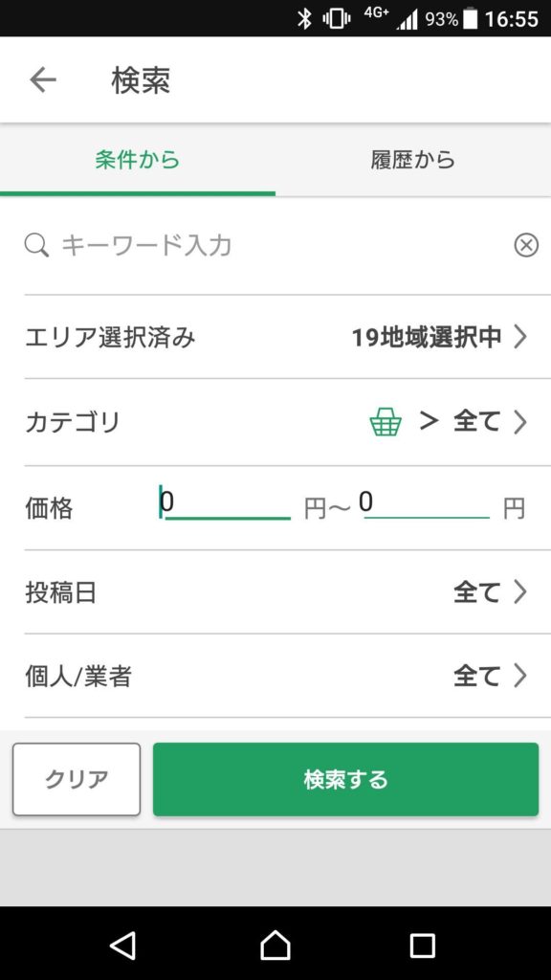The image size is (551, 980).
Task: Switch to the 履歴から tab
Action: pyautogui.click(x=413, y=160)
